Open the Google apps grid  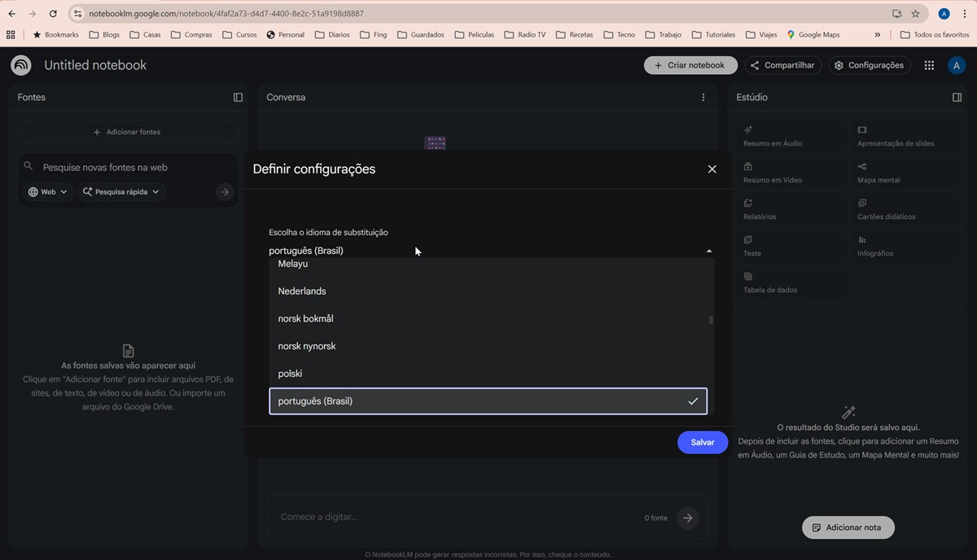point(929,65)
